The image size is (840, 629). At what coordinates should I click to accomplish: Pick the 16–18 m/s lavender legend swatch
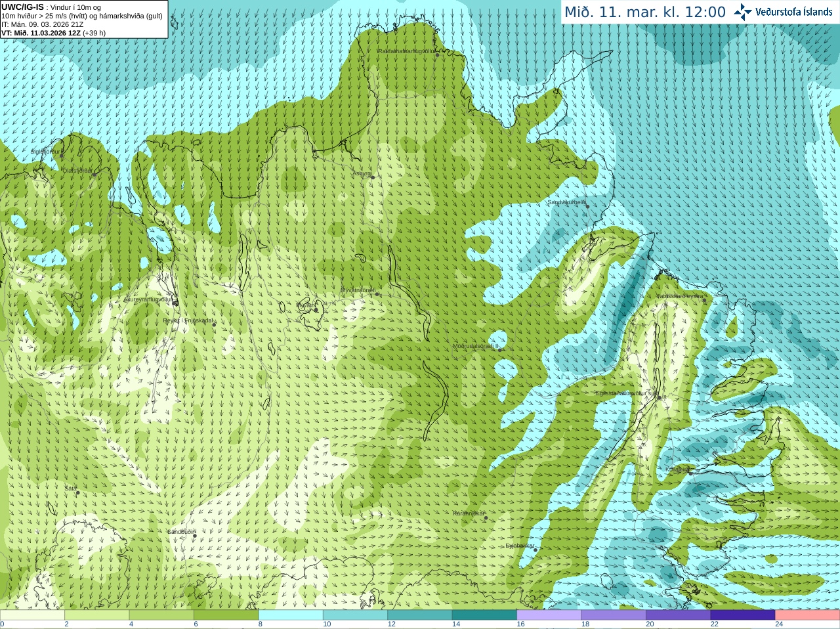(549, 615)
